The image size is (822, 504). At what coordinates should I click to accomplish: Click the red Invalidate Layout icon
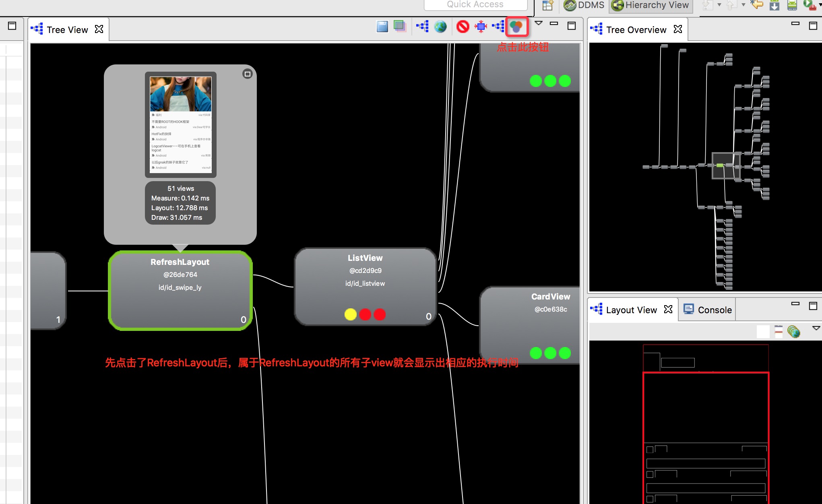click(463, 27)
